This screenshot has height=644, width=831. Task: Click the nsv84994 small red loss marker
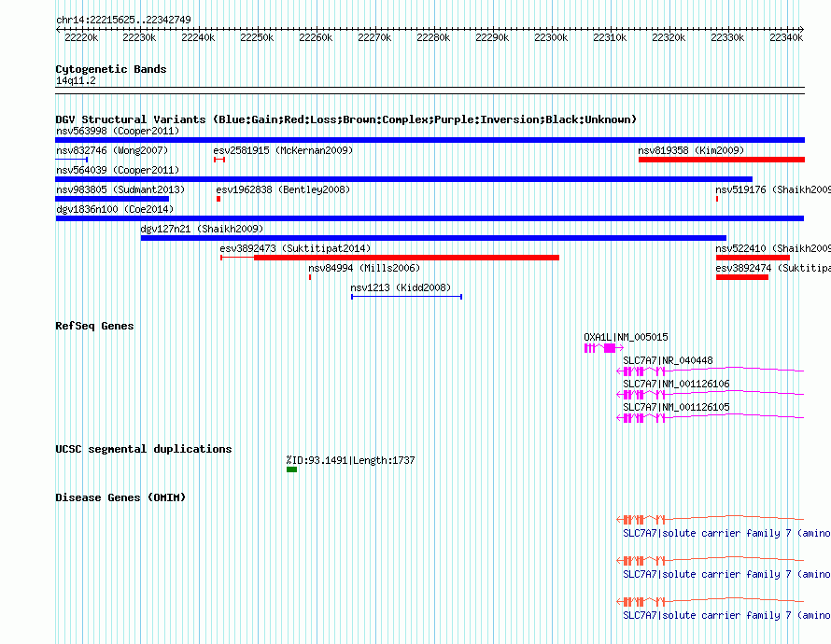pyautogui.click(x=310, y=277)
